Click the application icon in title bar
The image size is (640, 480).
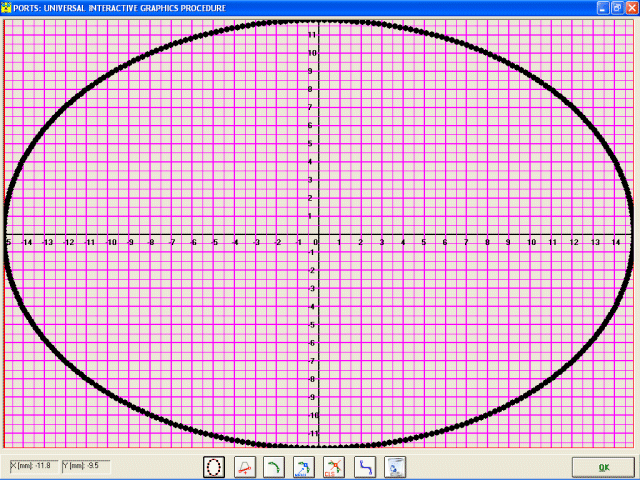point(6,8)
